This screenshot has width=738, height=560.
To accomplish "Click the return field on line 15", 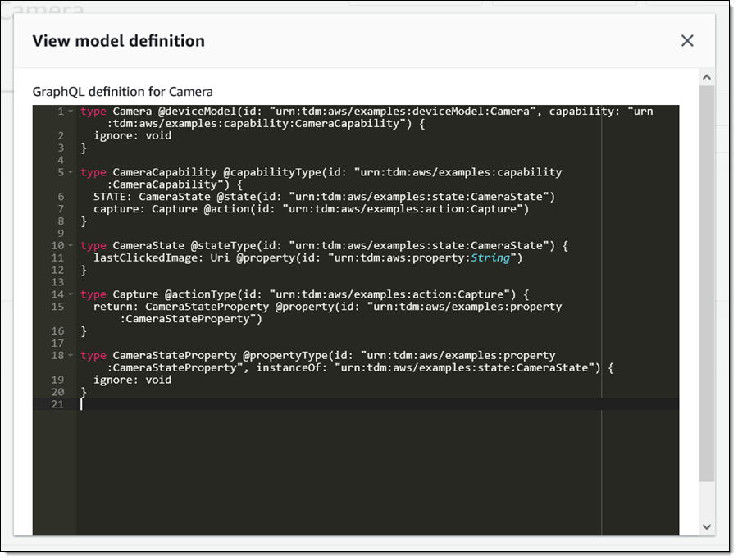I will 112,307.
